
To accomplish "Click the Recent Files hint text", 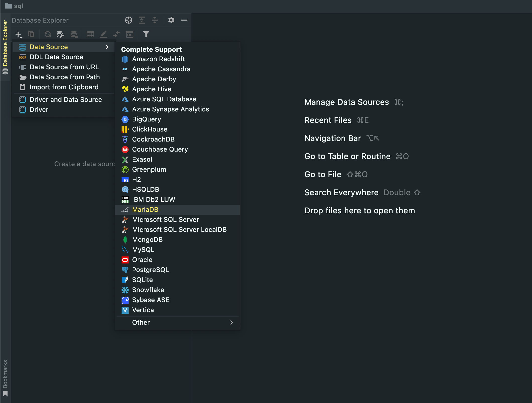I will pos(328,120).
